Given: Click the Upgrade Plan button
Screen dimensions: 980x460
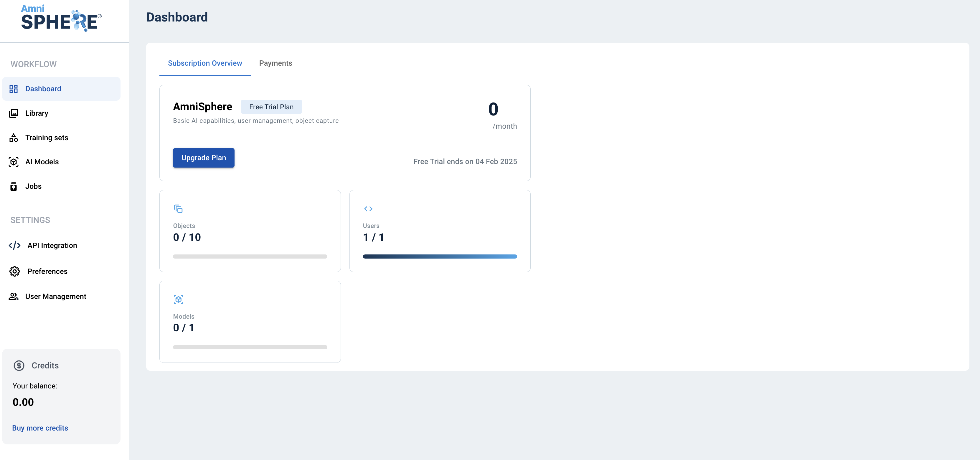Looking at the screenshot, I should point(204,158).
